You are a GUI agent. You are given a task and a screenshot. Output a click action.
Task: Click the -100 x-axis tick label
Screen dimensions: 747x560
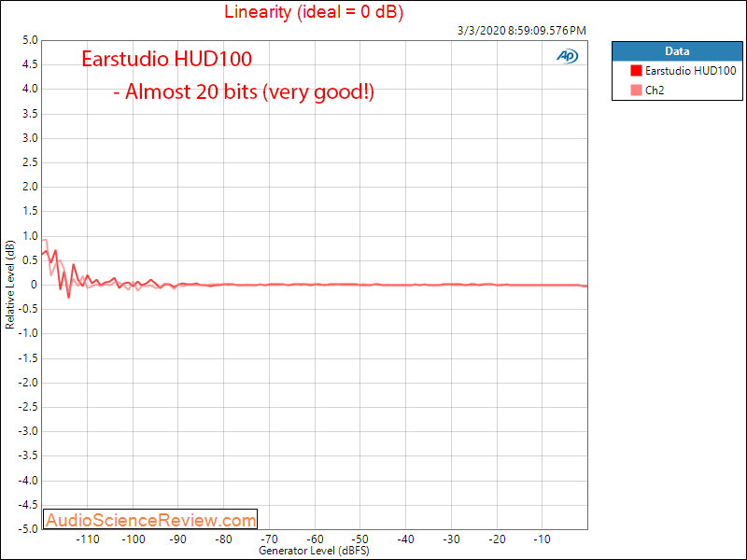point(133,539)
